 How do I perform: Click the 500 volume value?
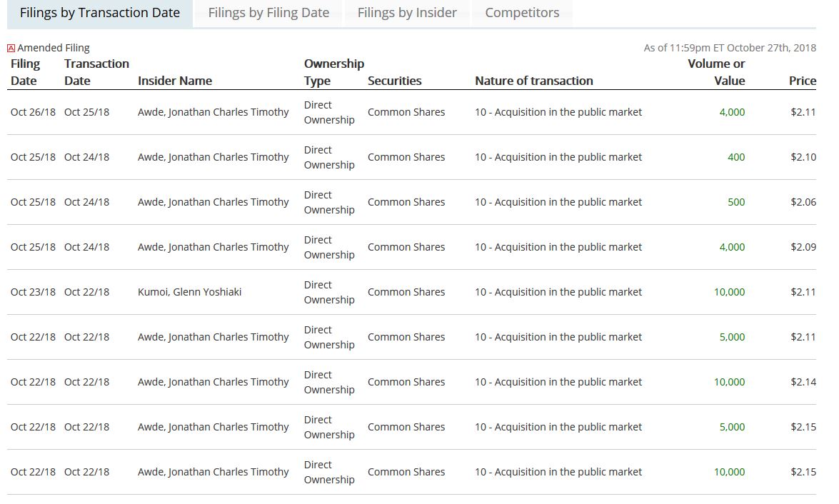click(x=736, y=202)
